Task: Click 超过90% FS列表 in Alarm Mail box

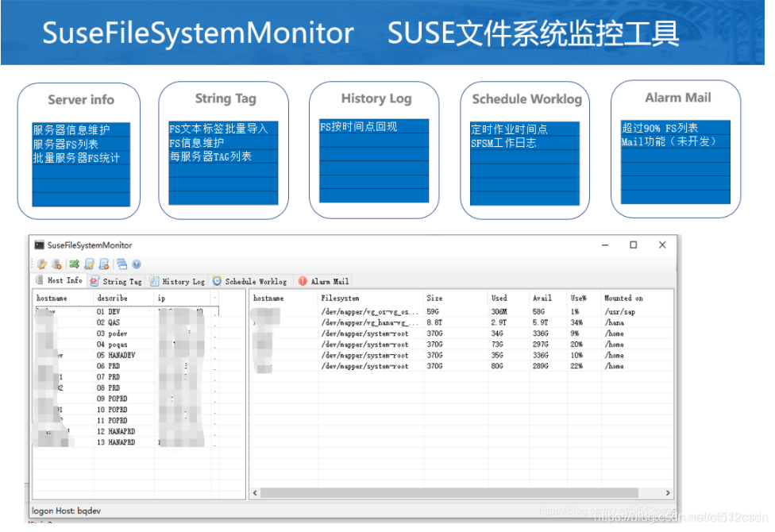Action: pos(659,128)
